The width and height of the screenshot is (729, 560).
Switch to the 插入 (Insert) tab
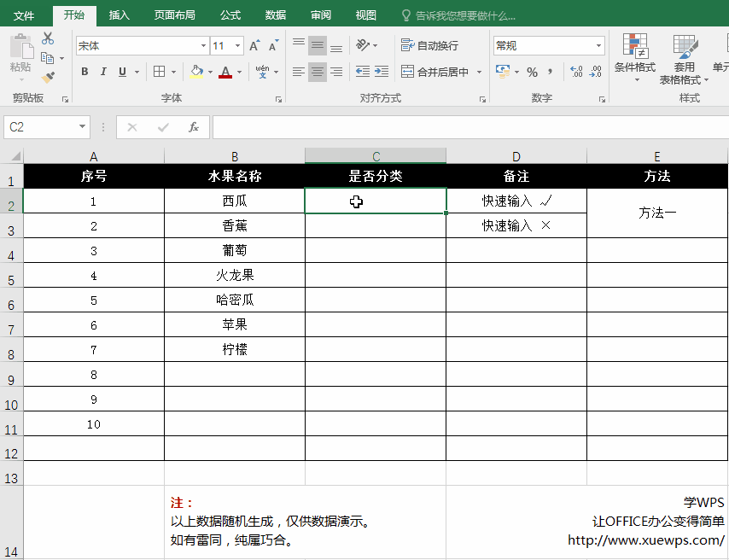(x=120, y=15)
